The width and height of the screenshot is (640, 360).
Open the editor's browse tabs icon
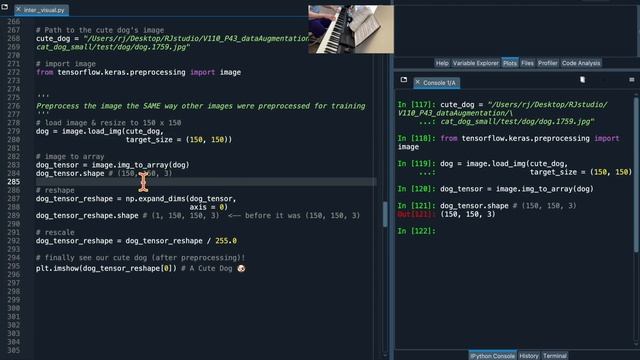[4, 7]
